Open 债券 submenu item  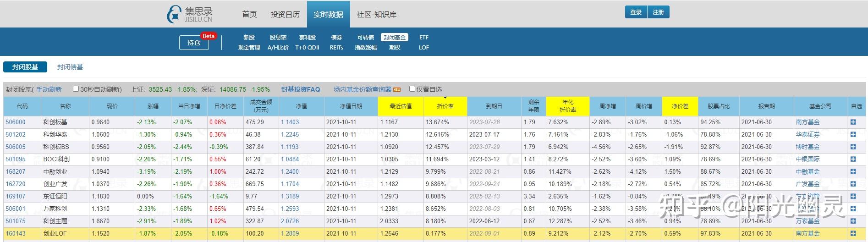click(x=337, y=38)
